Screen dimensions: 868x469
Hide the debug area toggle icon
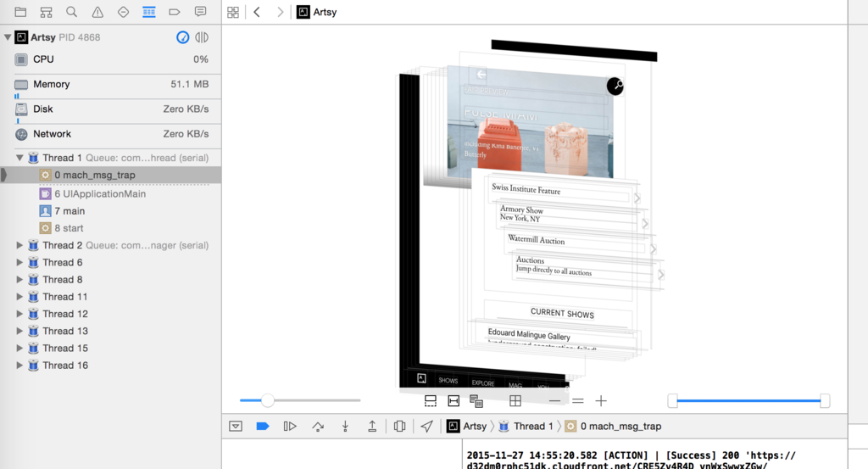236,427
